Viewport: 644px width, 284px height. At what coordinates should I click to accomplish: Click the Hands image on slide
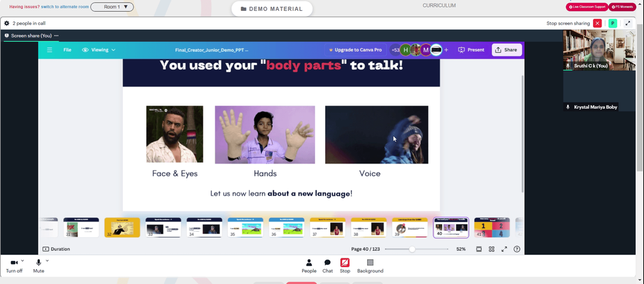tap(265, 135)
